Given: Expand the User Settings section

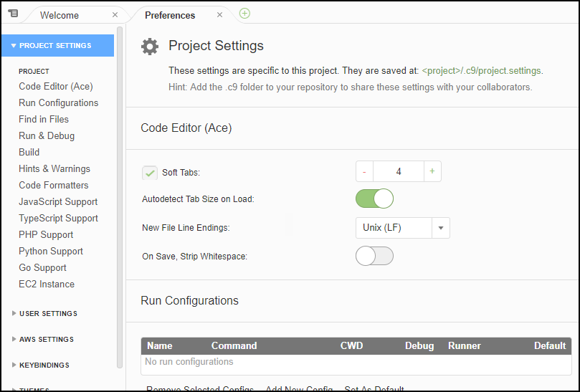Looking at the screenshot, I should coord(48,314).
